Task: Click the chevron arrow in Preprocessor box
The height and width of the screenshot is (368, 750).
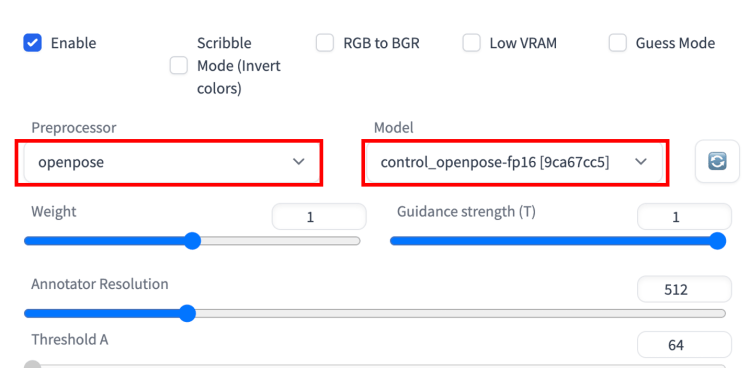Action: coord(298,162)
